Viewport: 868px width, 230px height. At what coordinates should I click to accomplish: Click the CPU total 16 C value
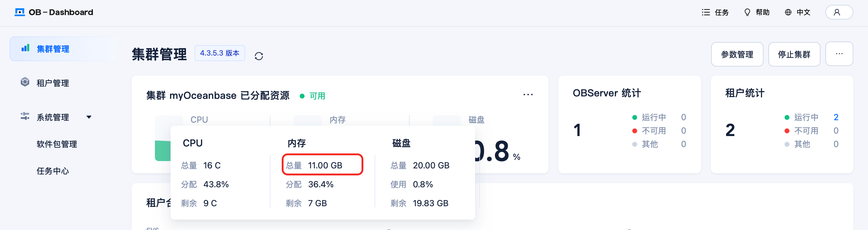(x=212, y=165)
